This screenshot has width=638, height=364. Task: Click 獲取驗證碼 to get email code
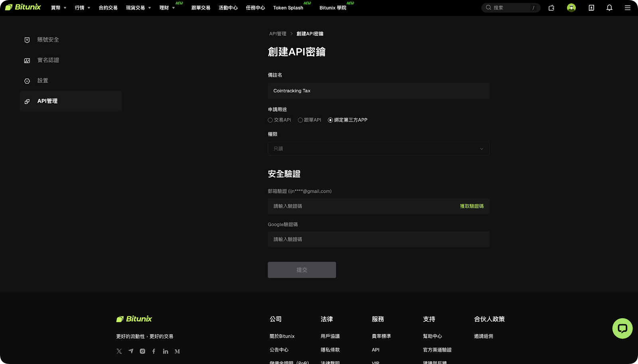471,206
